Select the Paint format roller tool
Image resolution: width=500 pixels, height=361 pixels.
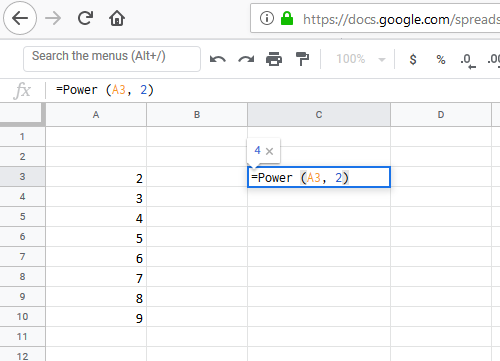click(302, 59)
